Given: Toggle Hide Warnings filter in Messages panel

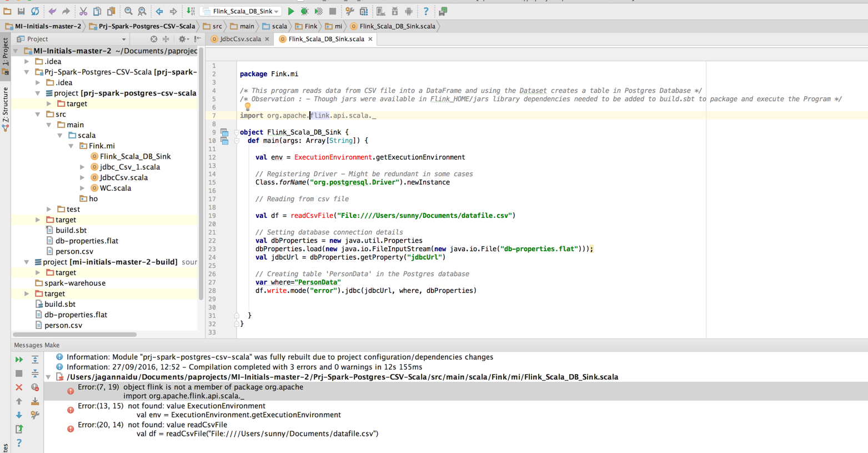Looking at the screenshot, I should [x=35, y=387].
